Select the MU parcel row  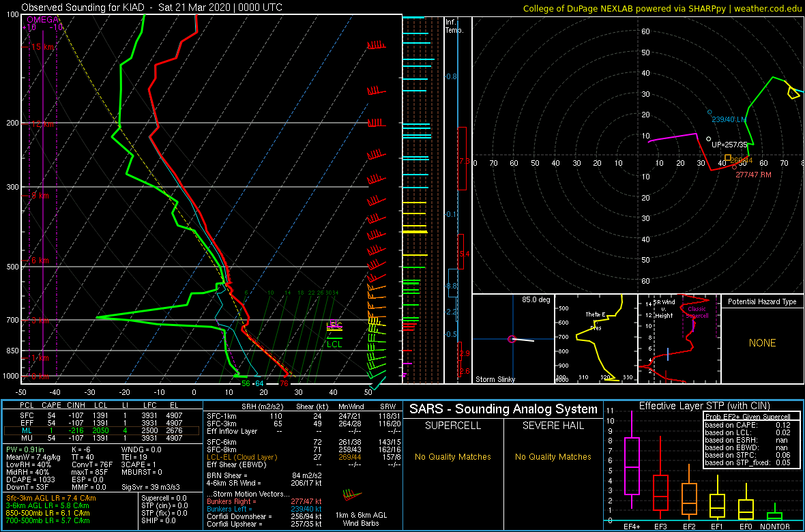point(102,438)
